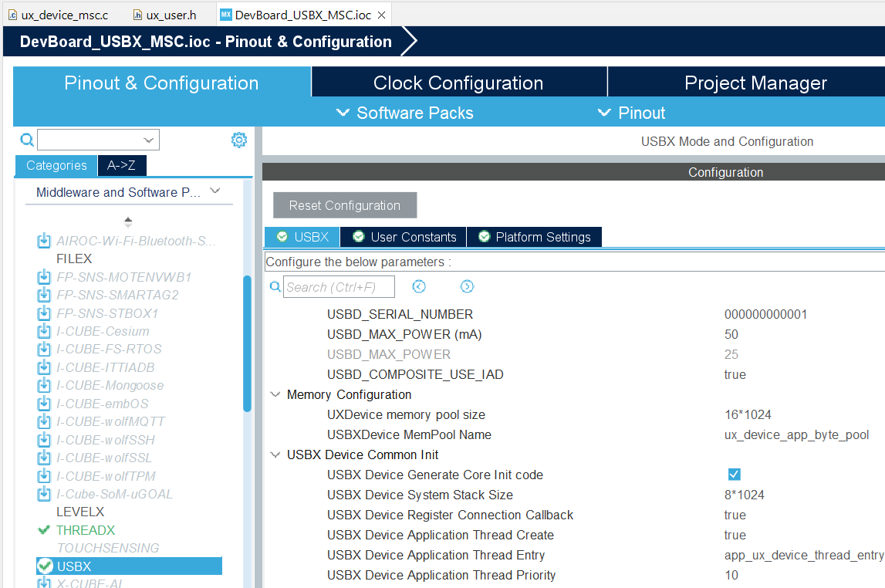The width and height of the screenshot is (885, 588).
Task: Open the sidebar filter dropdown arrow
Action: pyautogui.click(x=148, y=140)
